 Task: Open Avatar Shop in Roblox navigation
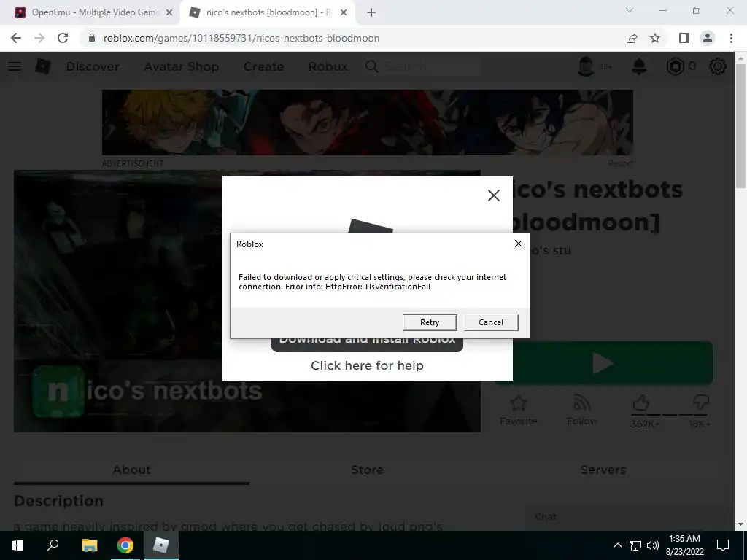click(x=182, y=66)
